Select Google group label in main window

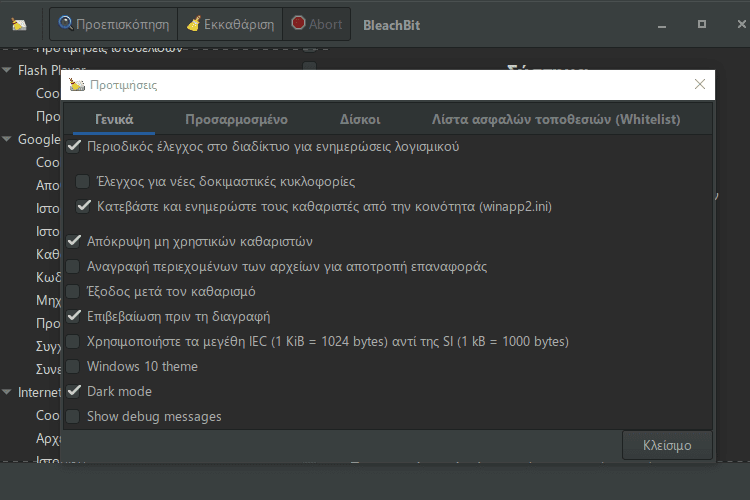click(39, 139)
